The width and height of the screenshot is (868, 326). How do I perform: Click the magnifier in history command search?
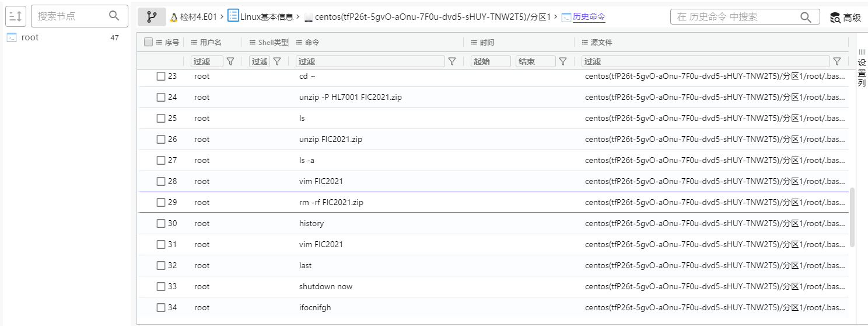806,18
